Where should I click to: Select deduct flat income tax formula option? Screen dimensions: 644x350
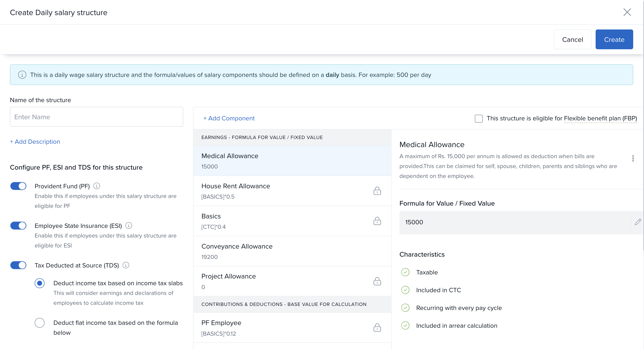pos(40,323)
